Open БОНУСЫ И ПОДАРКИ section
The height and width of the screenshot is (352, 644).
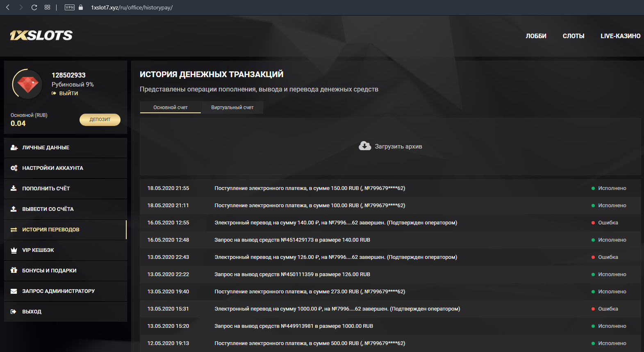pyautogui.click(x=49, y=271)
